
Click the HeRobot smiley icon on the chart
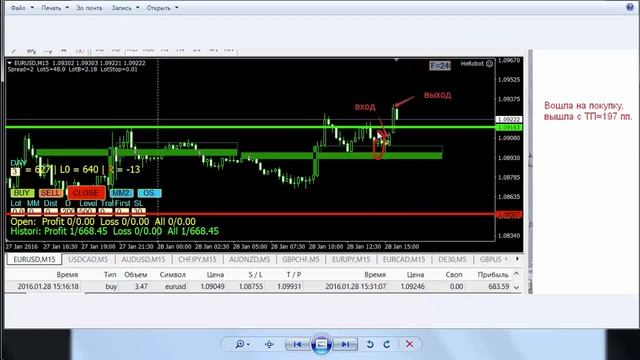tap(489, 64)
